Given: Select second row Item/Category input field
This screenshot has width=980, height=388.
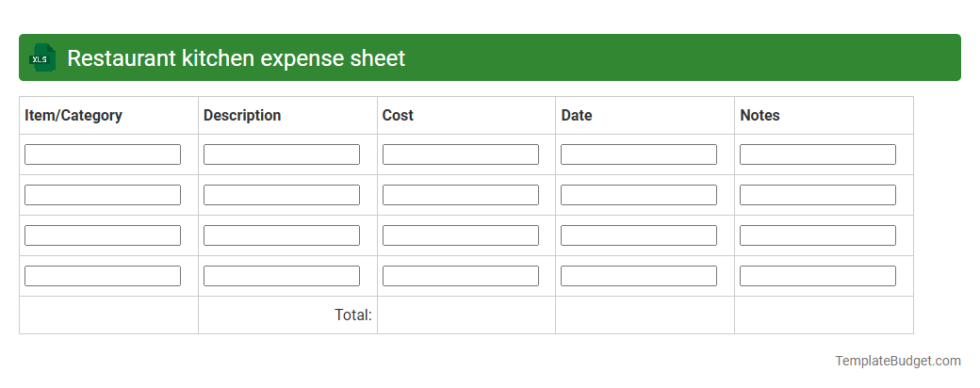Looking at the screenshot, I should (x=103, y=195).
